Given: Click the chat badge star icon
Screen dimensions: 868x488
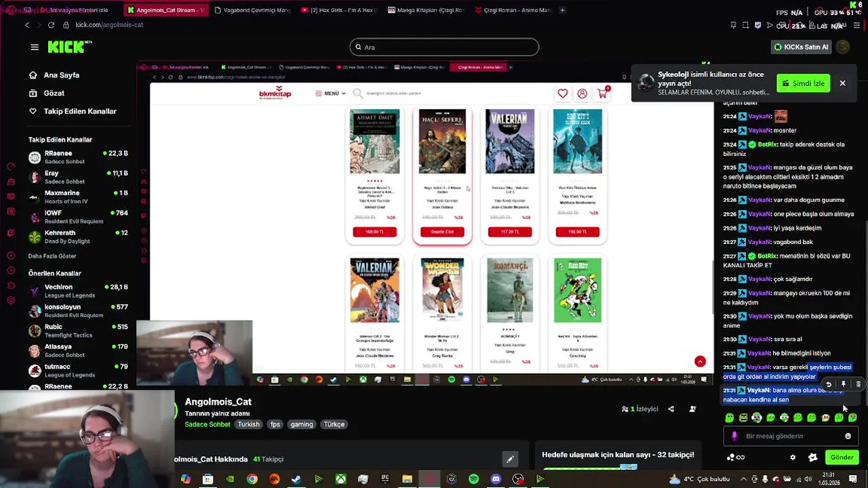Looking at the screenshot, I should click(812, 457).
